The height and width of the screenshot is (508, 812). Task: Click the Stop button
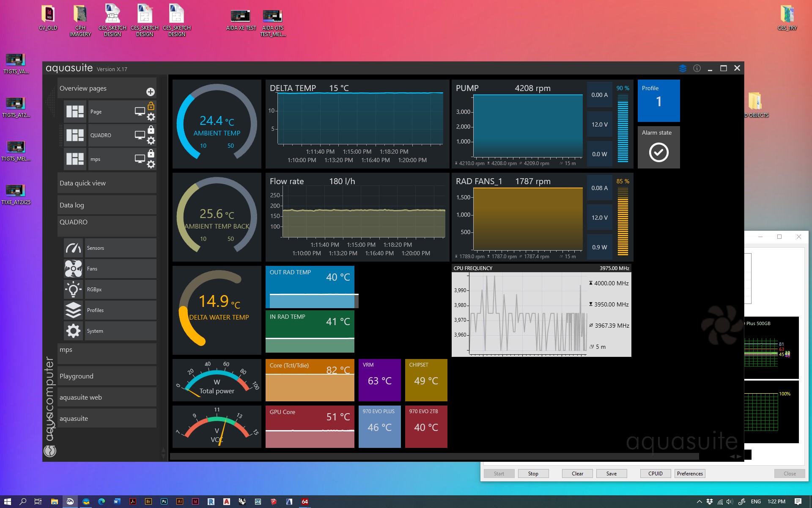point(533,474)
